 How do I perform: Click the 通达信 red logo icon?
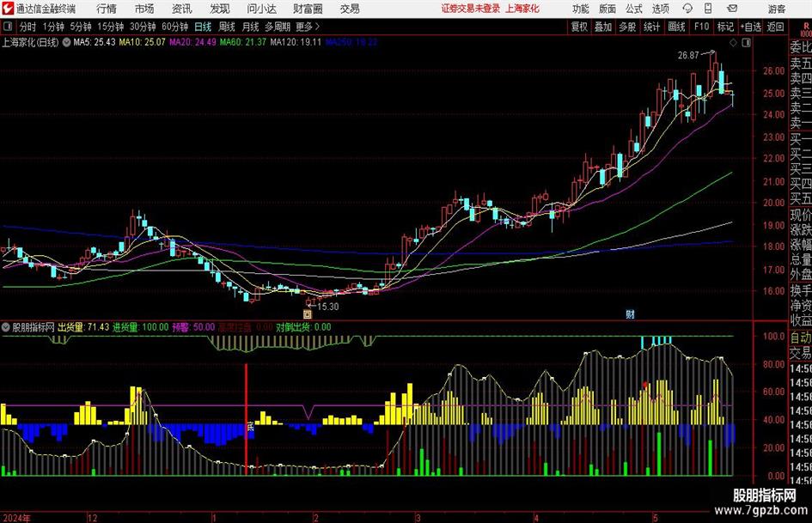click(8, 9)
